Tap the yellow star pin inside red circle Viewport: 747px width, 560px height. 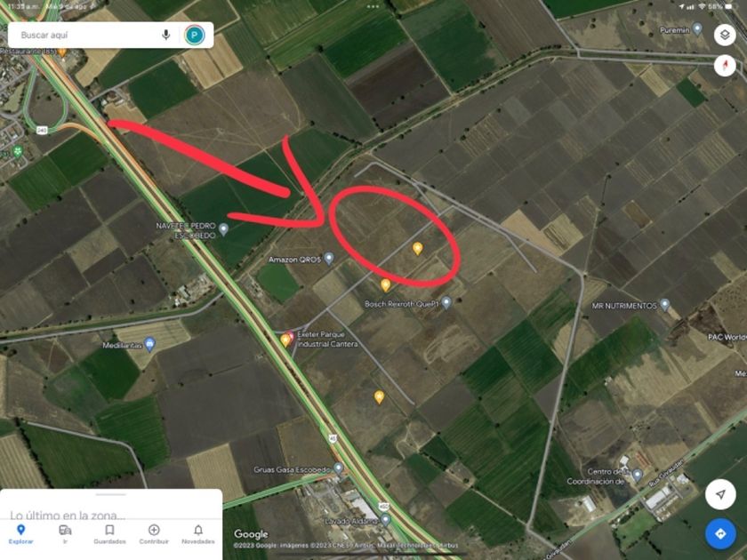[417, 249]
